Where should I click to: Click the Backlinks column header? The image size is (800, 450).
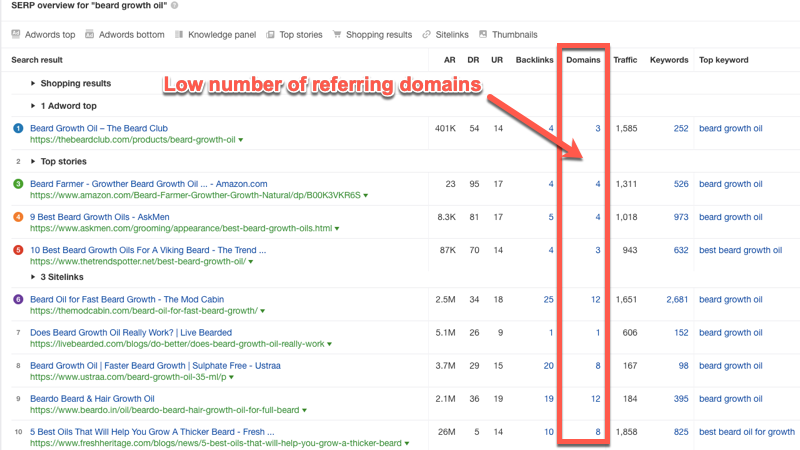click(534, 60)
